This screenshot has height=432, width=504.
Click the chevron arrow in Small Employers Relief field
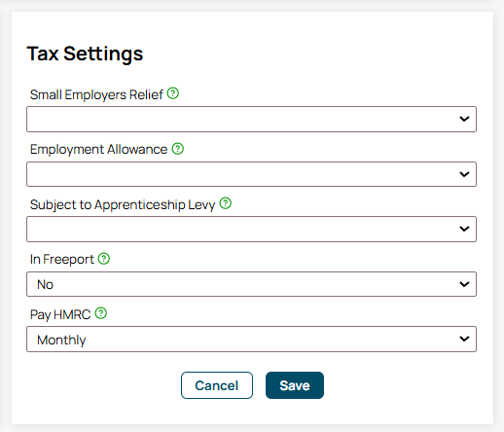pyautogui.click(x=464, y=119)
